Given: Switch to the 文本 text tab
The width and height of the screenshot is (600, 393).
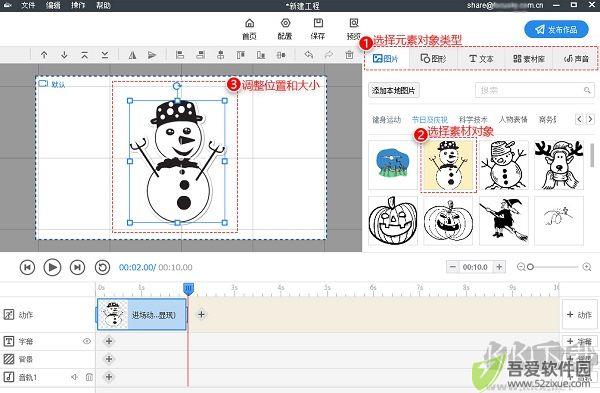Looking at the screenshot, I should (x=481, y=59).
